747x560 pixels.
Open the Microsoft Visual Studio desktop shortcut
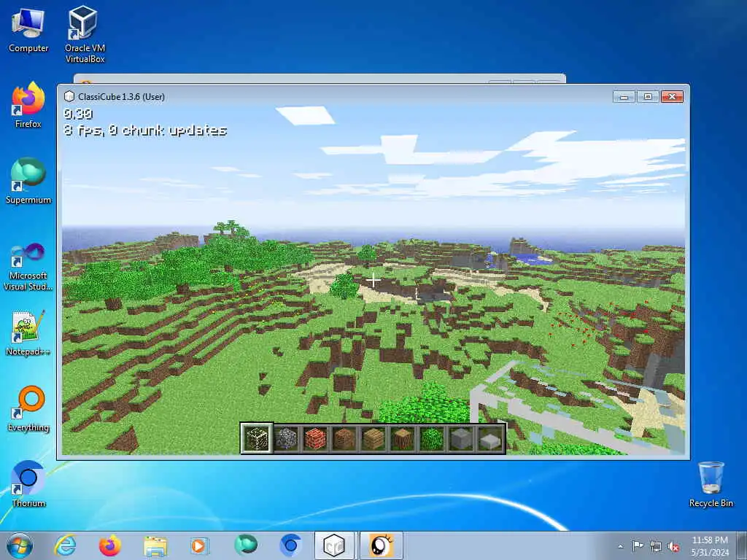(28, 267)
